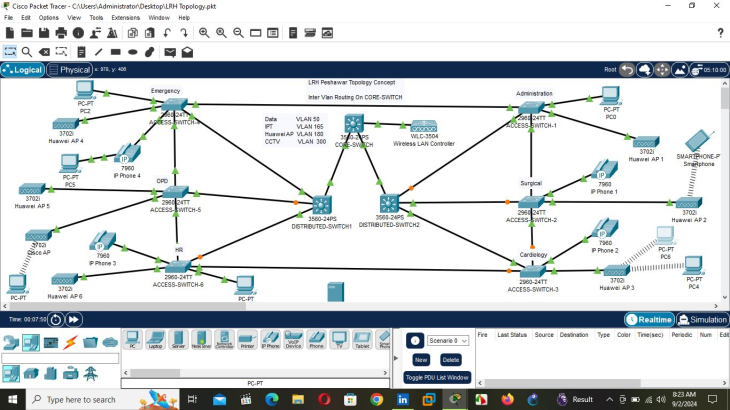Open the Options menu
730x410 pixels.
[x=48, y=18]
